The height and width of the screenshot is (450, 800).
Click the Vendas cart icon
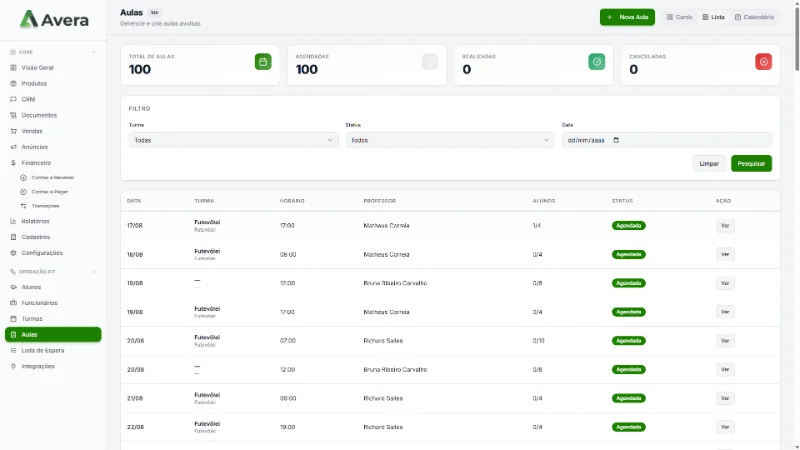[x=13, y=131]
